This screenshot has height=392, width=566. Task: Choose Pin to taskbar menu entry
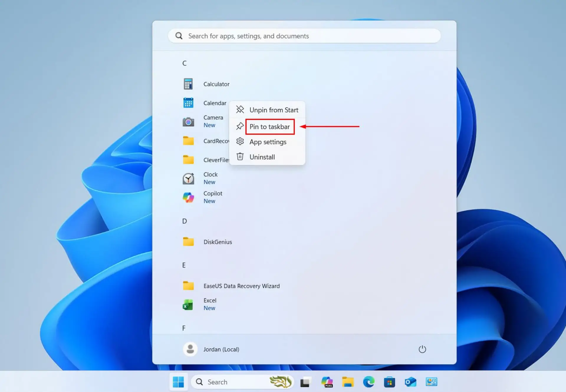[x=267, y=127]
